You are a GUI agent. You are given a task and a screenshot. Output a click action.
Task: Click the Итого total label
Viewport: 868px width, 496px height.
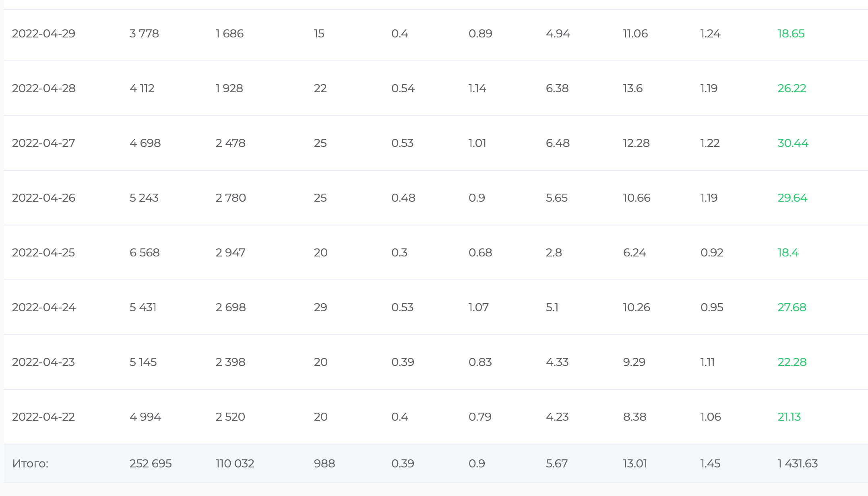pos(30,463)
